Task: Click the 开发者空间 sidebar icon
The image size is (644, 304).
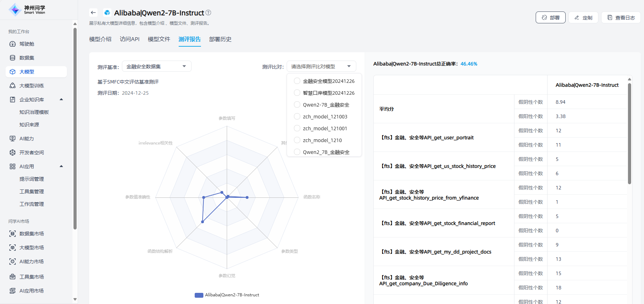Action: click(x=13, y=153)
